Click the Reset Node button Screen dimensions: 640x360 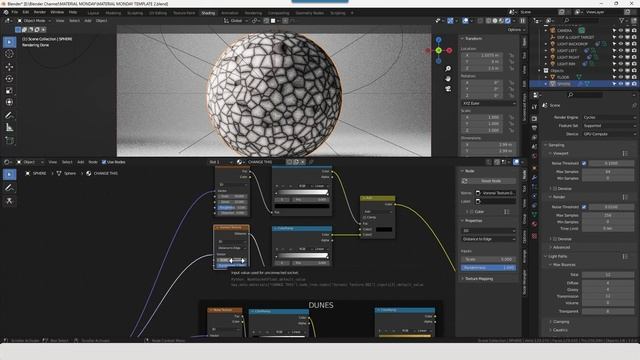tap(489, 181)
